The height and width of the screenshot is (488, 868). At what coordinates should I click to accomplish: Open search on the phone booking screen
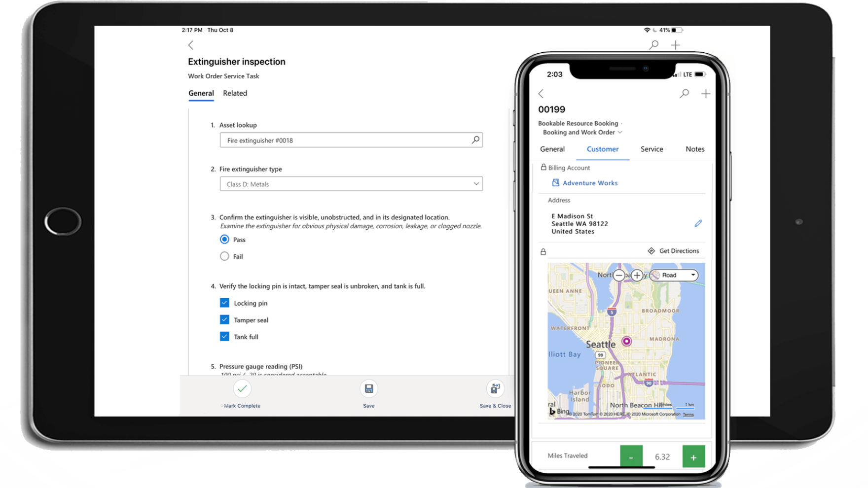tap(685, 93)
